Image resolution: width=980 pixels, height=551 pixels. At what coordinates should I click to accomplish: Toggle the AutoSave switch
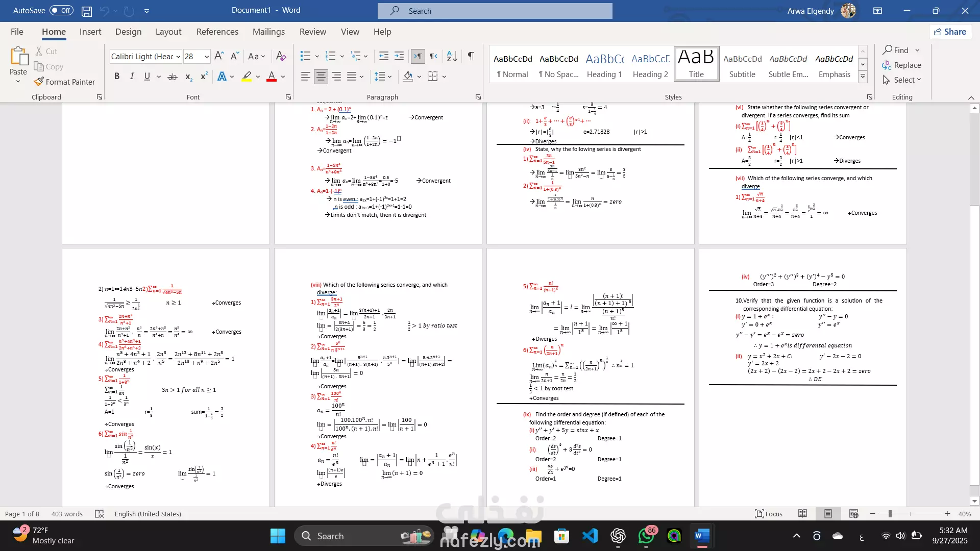[61, 11]
